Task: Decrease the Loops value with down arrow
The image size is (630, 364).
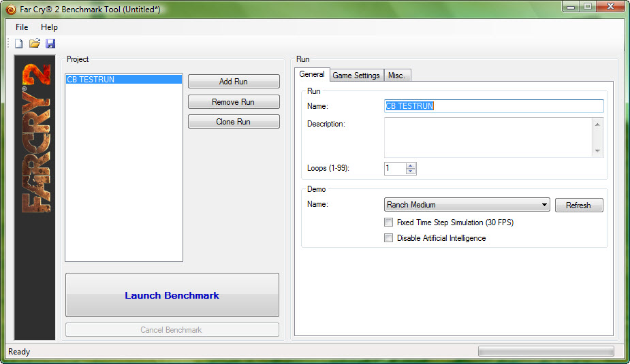Action: pos(410,171)
